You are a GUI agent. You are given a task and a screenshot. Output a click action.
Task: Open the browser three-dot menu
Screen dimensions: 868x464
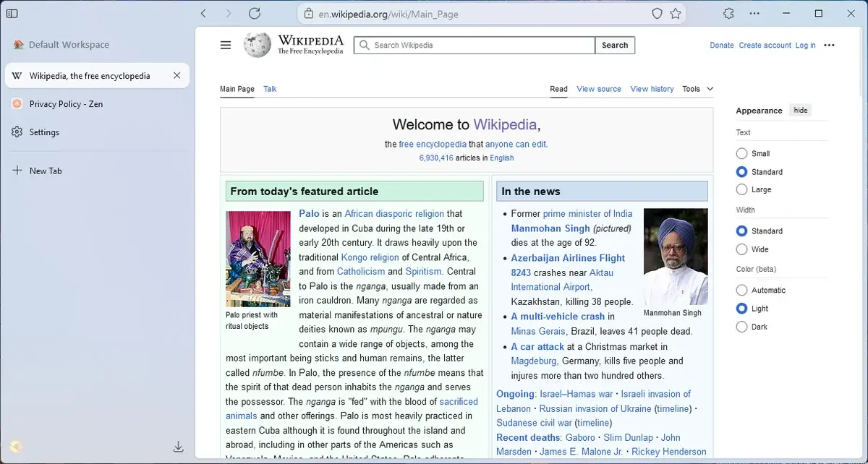(754, 13)
